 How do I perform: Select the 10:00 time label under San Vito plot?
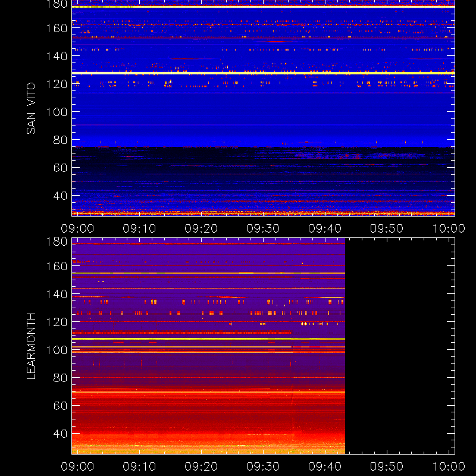coord(449,228)
